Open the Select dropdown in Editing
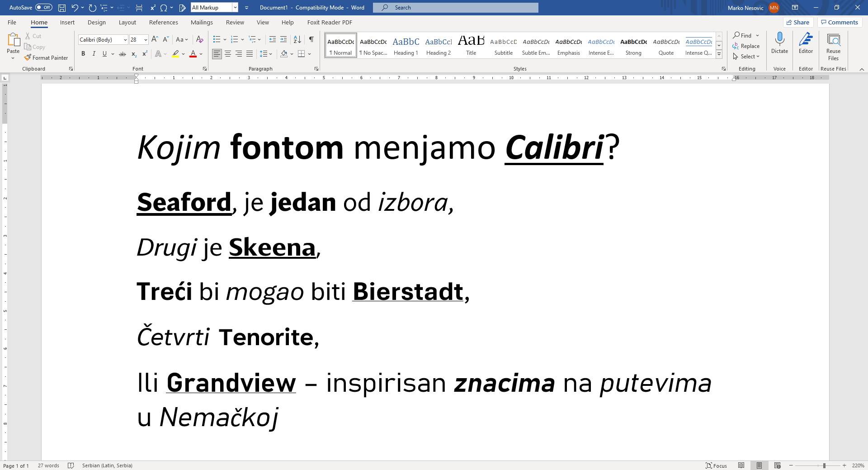This screenshot has width=868, height=470. coord(747,57)
